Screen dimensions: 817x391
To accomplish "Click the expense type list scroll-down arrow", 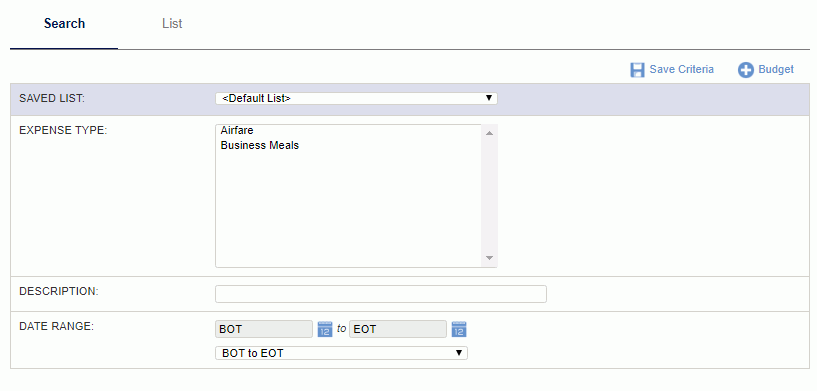I will coord(489,258).
